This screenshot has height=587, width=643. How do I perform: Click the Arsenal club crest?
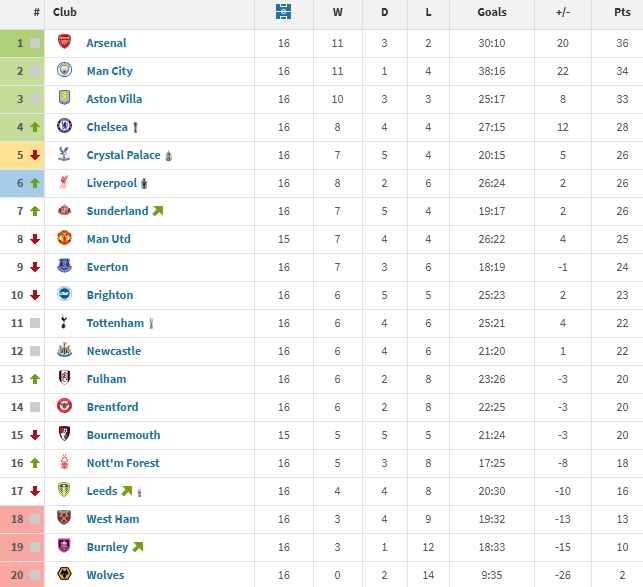(x=65, y=43)
